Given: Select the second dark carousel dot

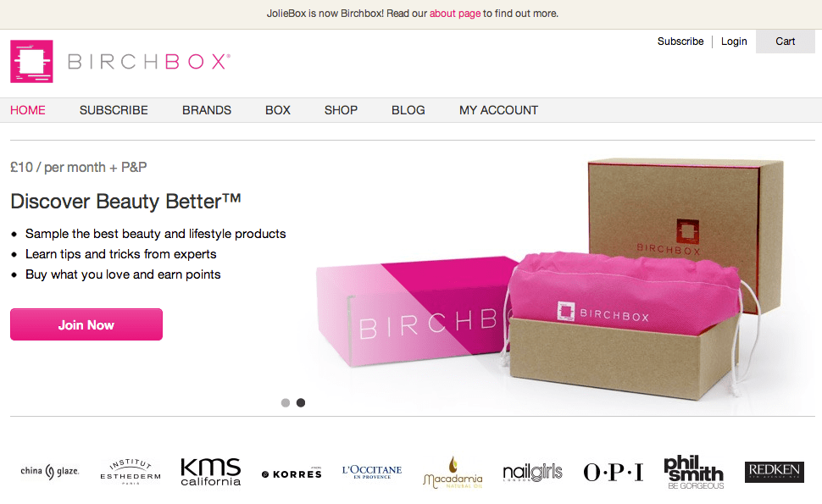Looking at the screenshot, I should pyautogui.click(x=300, y=402).
